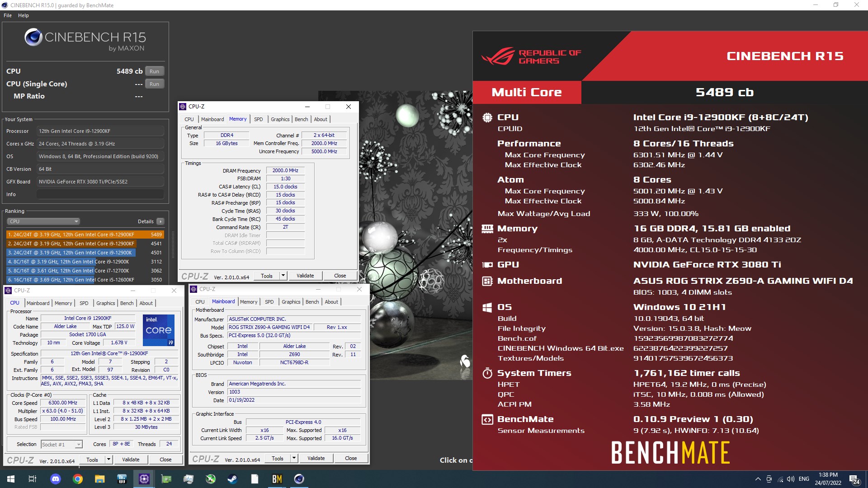Viewport: 868px width, 488px height.
Task: Click the GPU icon in BenchMate panel
Action: [x=487, y=265]
